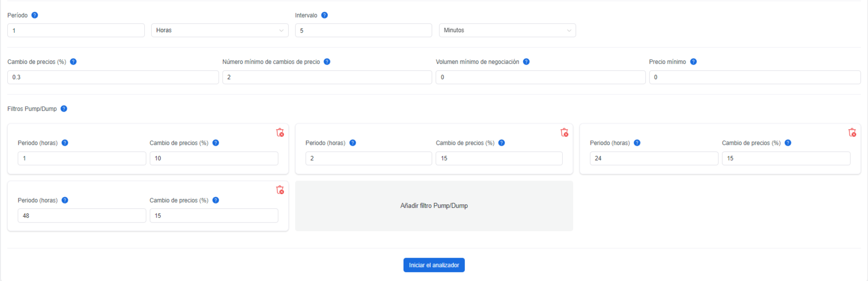Delete the 2-hour Pump/Dump filter
This screenshot has width=868, height=281.
point(564,133)
